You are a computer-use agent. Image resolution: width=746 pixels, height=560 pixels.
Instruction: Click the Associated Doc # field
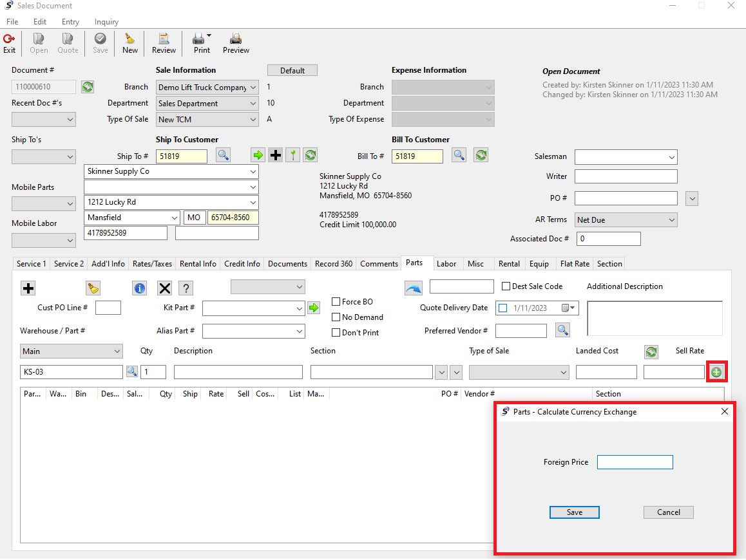coord(608,239)
